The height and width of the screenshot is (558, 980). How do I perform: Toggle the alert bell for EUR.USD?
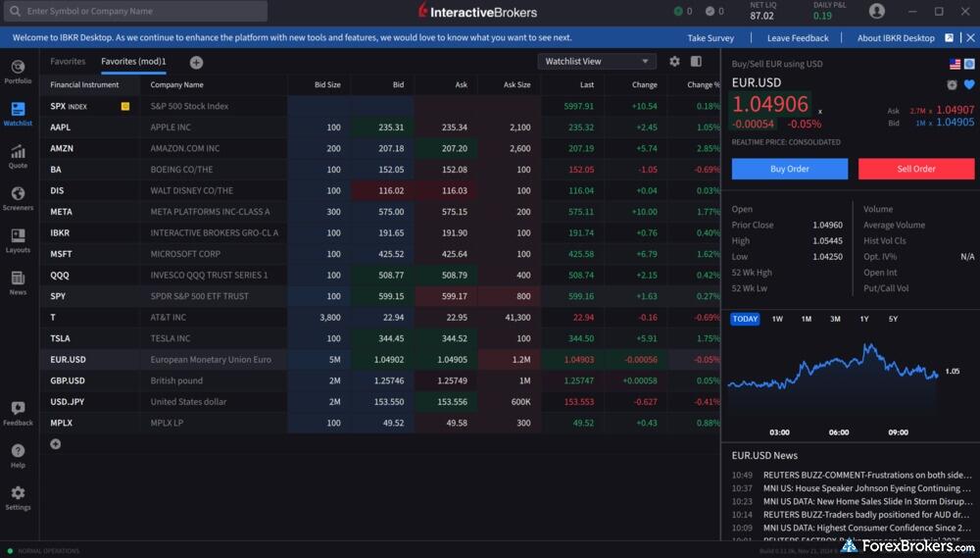pyautogui.click(x=952, y=84)
